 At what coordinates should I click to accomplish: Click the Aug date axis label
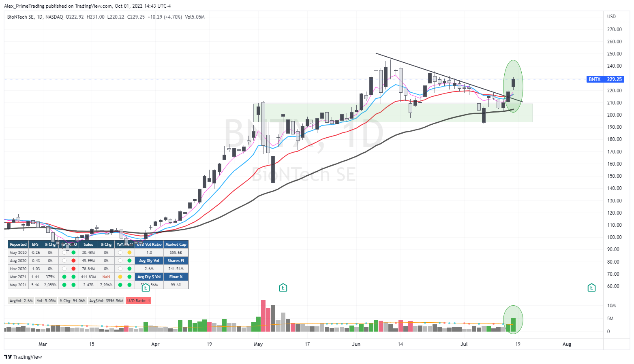click(567, 344)
